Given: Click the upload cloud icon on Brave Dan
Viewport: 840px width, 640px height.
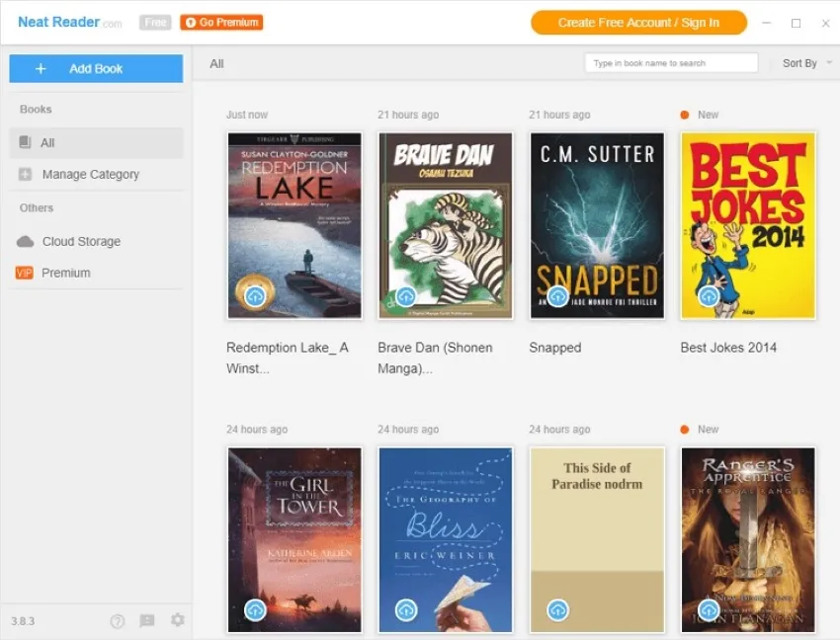Looking at the screenshot, I should 406,294.
